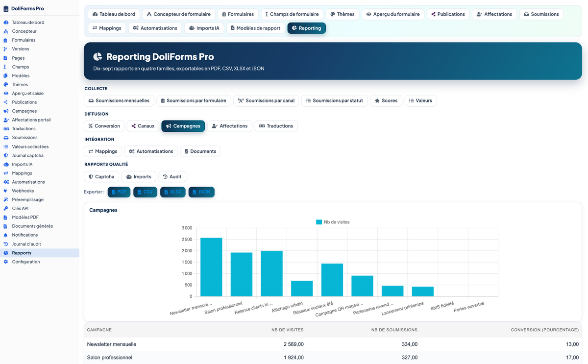
Task: Go to Valeurs collectées in sidebar
Action: point(30,146)
